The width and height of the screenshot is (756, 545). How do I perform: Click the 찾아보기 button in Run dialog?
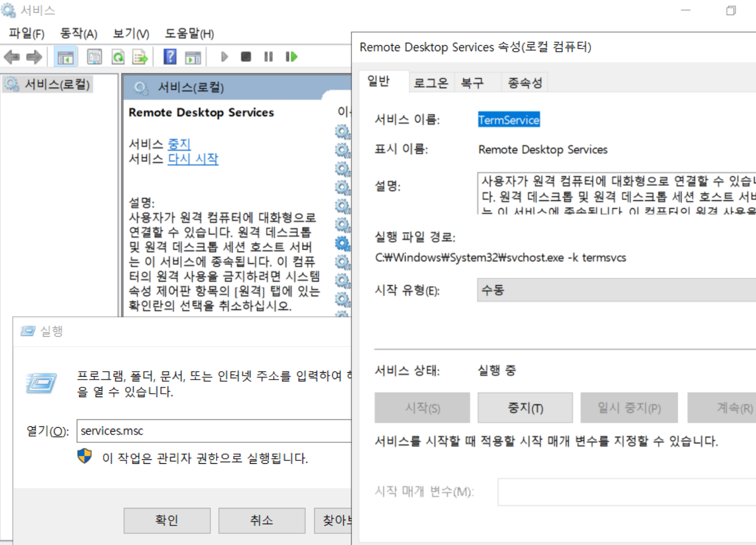[333, 521]
